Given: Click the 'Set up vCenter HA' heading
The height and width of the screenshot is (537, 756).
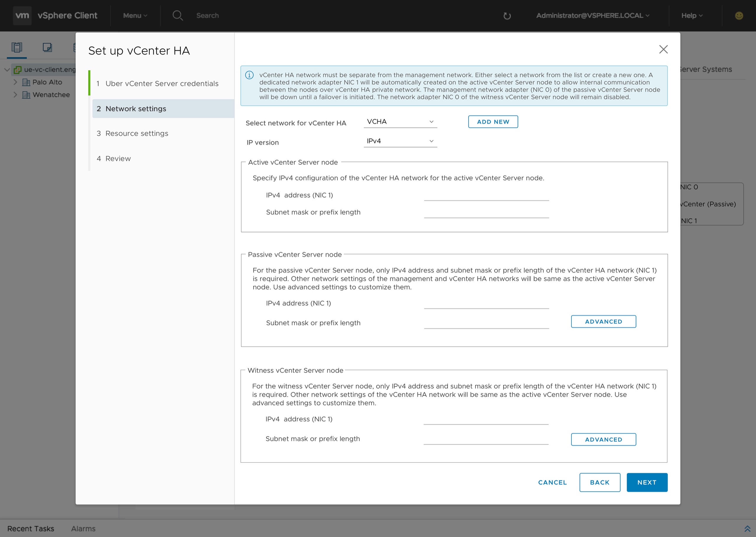Looking at the screenshot, I should click(x=139, y=50).
